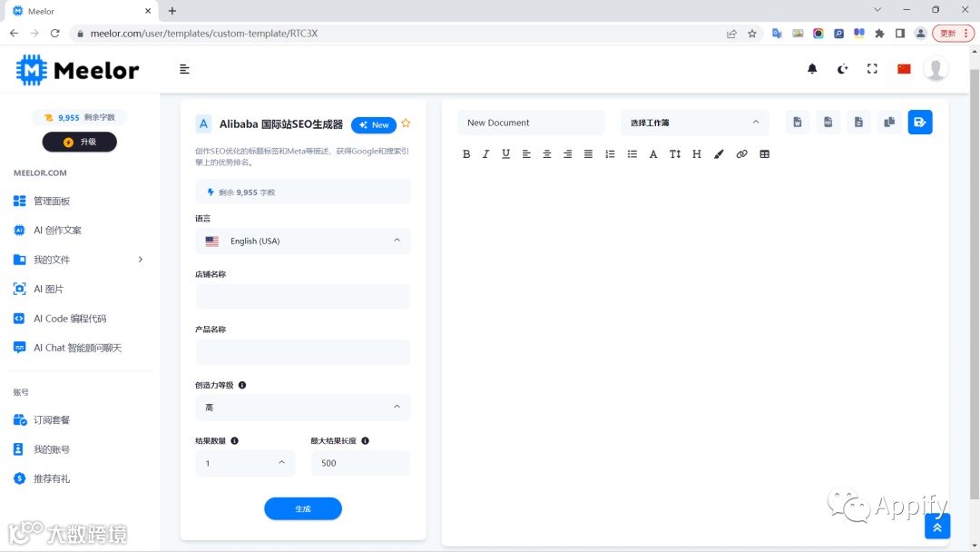Save the document with blue button
The image size is (980, 552).
pyautogui.click(x=920, y=122)
